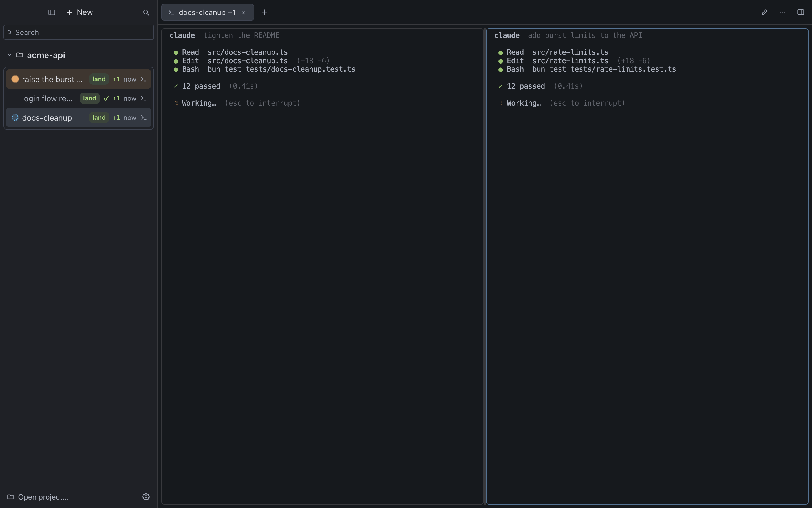Click orange status dot on 'raise the burst' row
The width and height of the screenshot is (812, 508).
(15, 79)
